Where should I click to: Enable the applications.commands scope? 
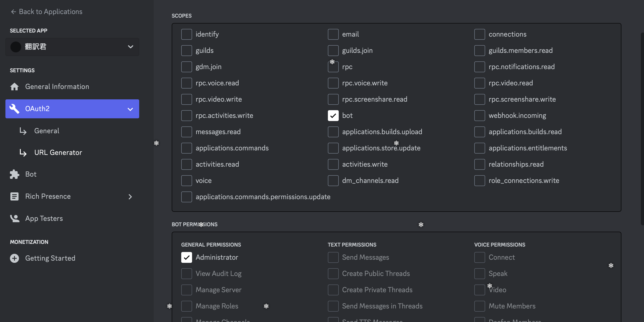click(186, 148)
